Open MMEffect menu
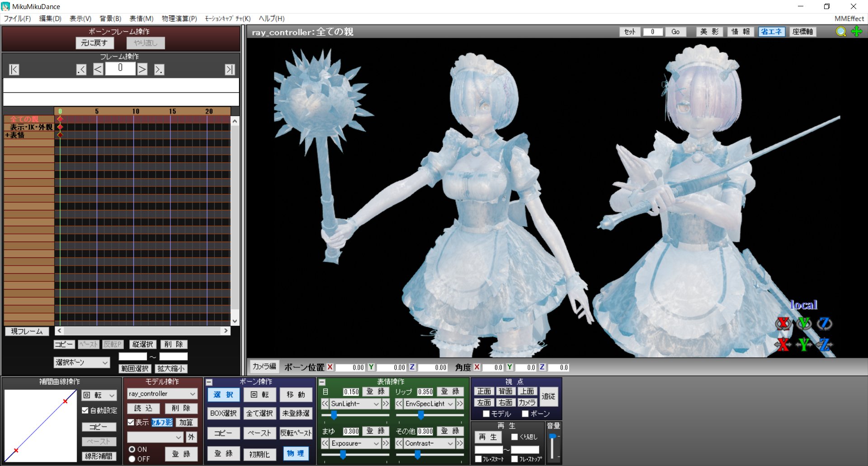 point(849,19)
